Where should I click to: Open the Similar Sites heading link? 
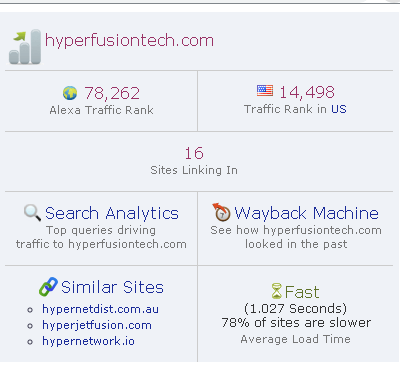(112, 287)
